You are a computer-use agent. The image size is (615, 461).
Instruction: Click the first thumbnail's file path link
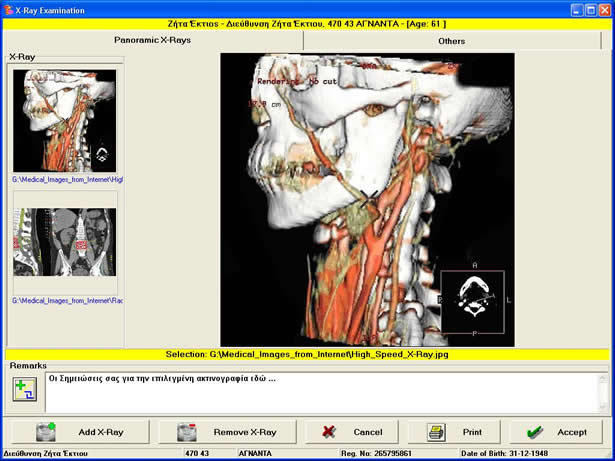click(x=67, y=180)
